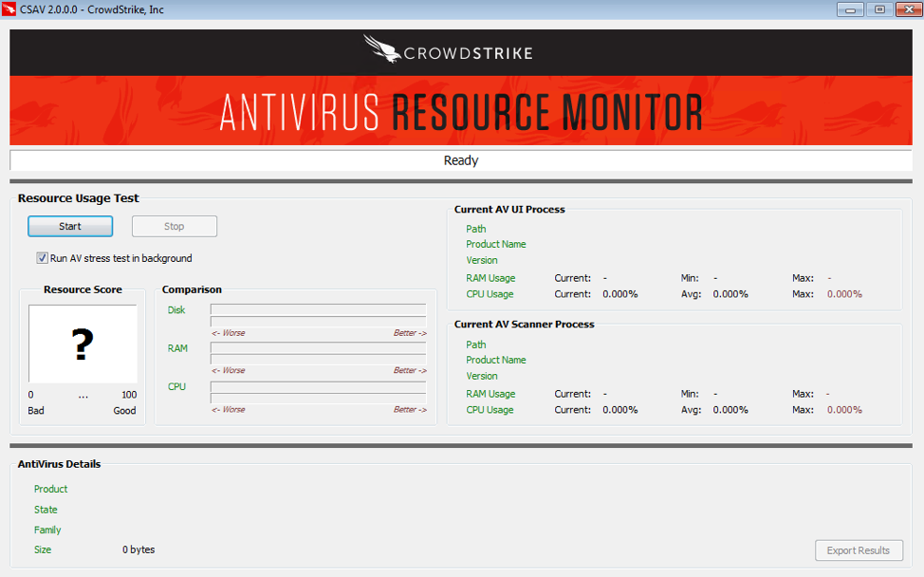Click Family label in AntiVirus Details
The width and height of the screenshot is (924, 577).
coord(47,530)
